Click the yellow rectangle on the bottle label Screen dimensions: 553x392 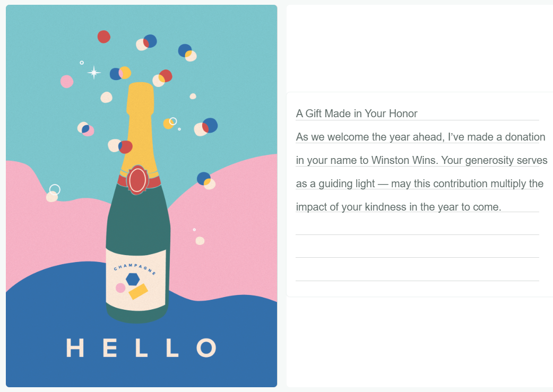[139, 291]
